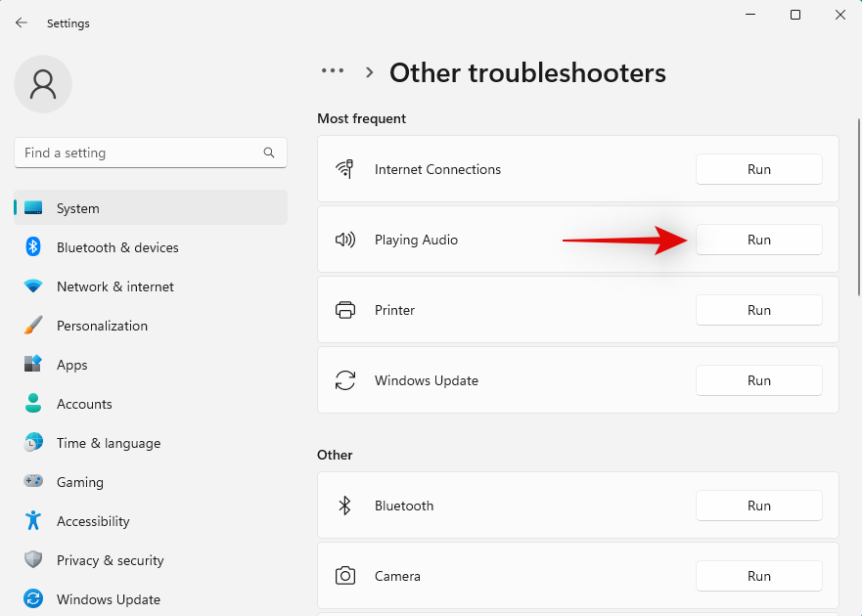Click the Most frequent section heading
Screen dimensions: 862x616
362,118
